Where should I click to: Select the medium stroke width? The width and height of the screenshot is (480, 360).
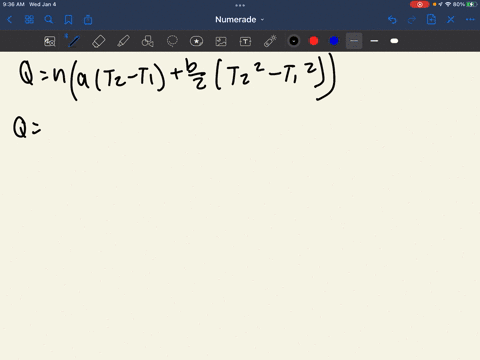coord(374,41)
